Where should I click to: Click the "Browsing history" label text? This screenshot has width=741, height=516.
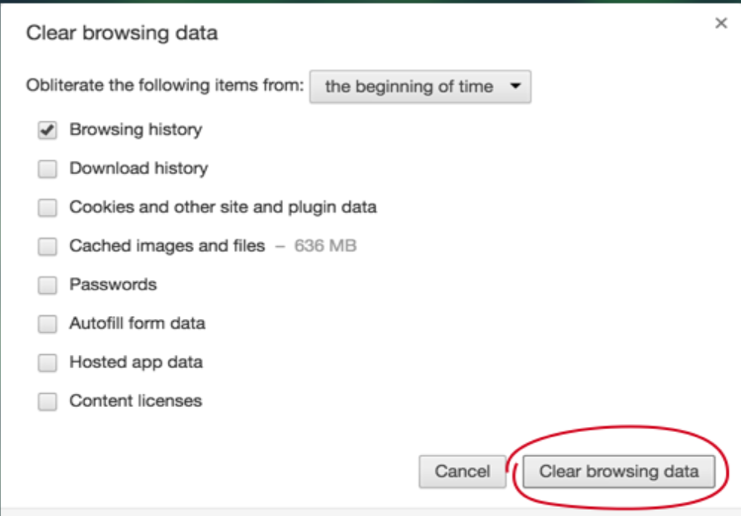pos(135,130)
